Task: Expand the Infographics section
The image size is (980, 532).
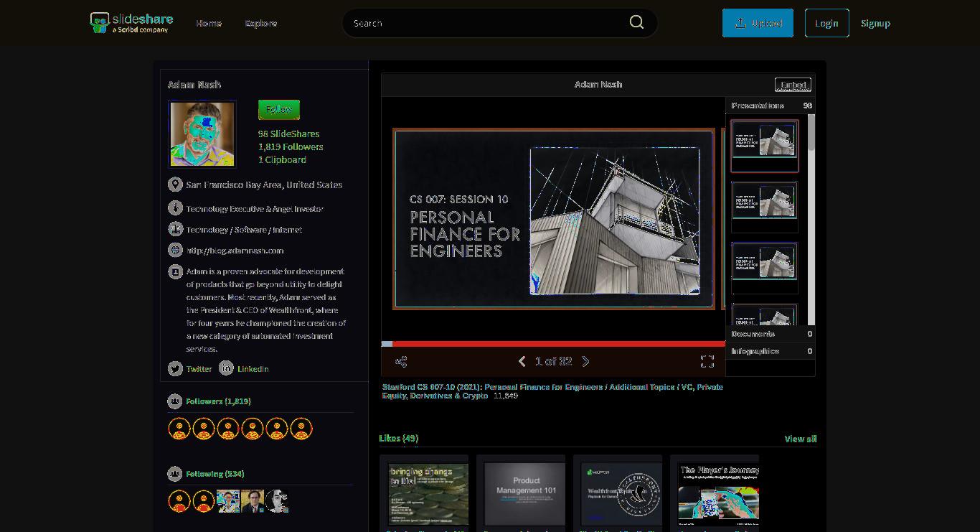Action: (771, 351)
